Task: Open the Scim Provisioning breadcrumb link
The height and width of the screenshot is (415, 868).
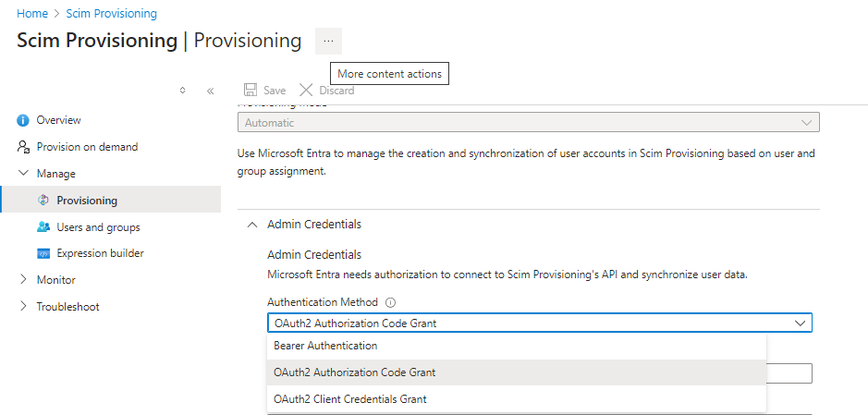Action: [111, 13]
